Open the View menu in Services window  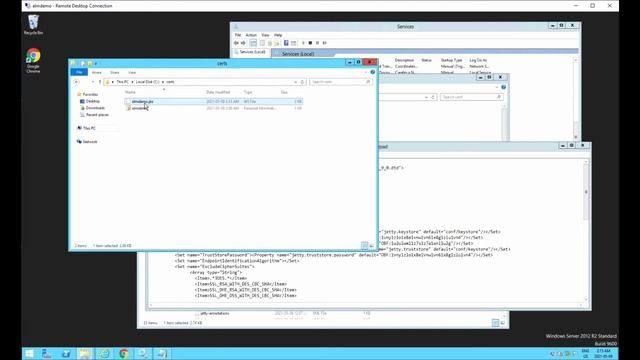(265, 35)
